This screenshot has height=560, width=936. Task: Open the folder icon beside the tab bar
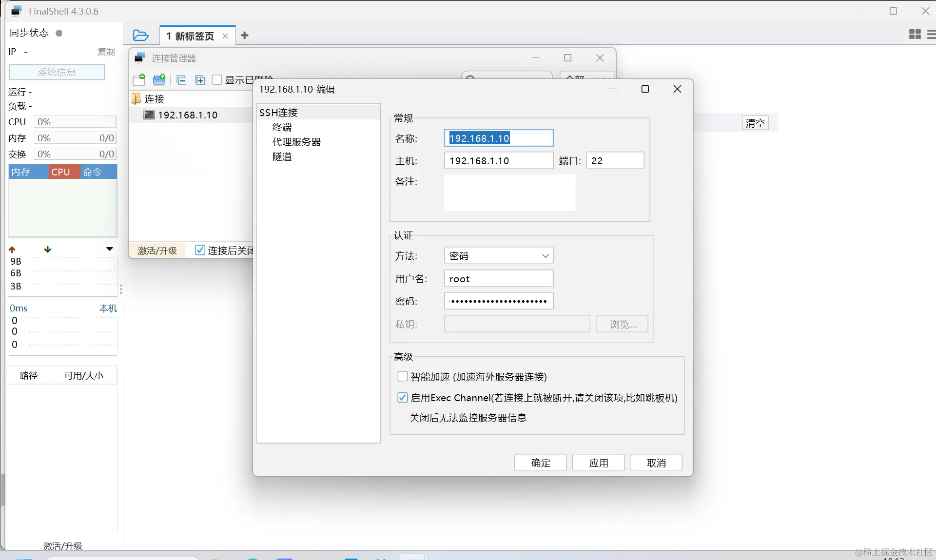[140, 36]
